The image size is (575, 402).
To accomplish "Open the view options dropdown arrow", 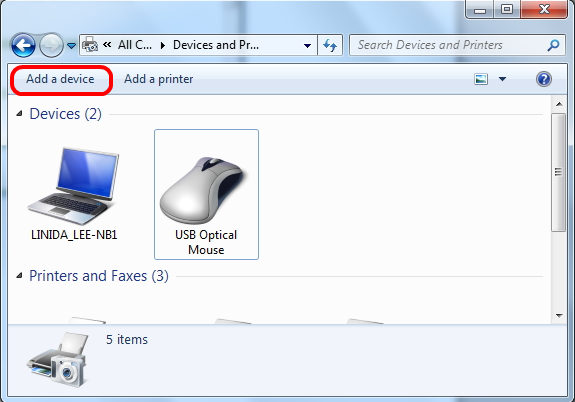I will (502, 79).
